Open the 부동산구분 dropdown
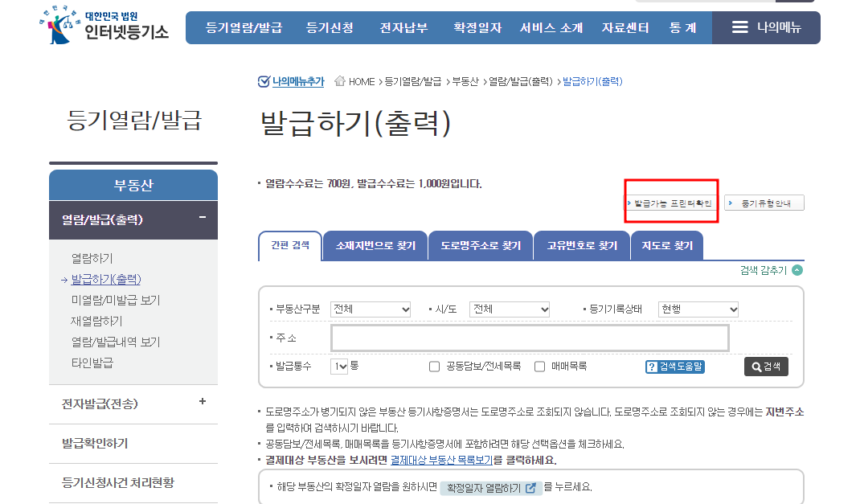The image size is (860, 504). pyautogui.click(x=371, y=309)
